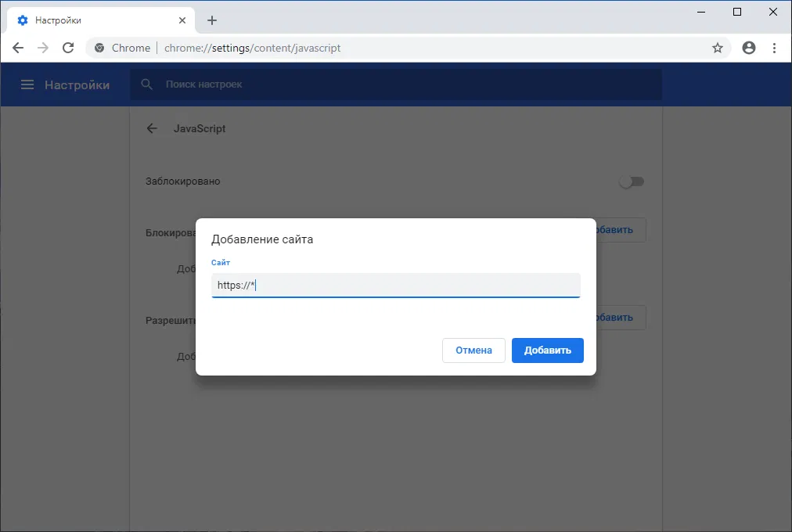Click the bookmark star in the address bar
This screenshot has height=532, width=792.
(718, 48)
